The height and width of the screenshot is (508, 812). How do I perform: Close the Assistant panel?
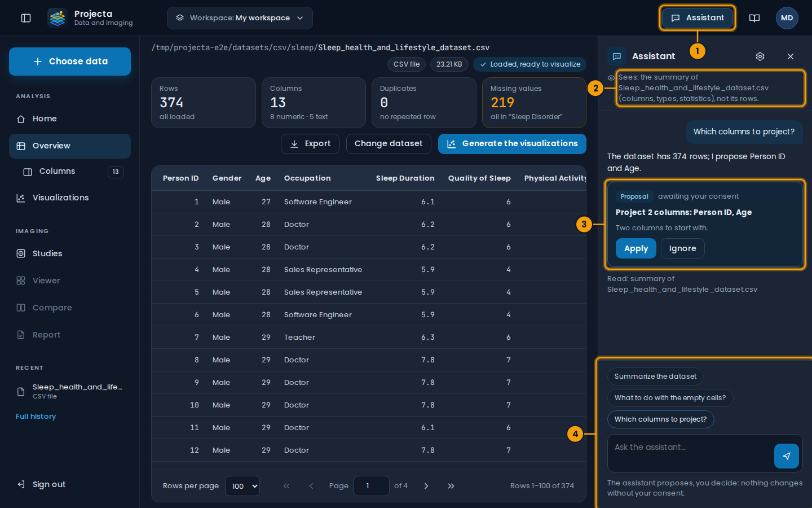click(791, 56)
